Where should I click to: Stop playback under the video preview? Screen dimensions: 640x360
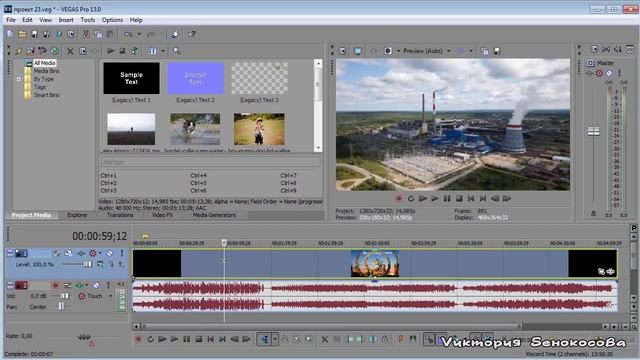point(459,199)
